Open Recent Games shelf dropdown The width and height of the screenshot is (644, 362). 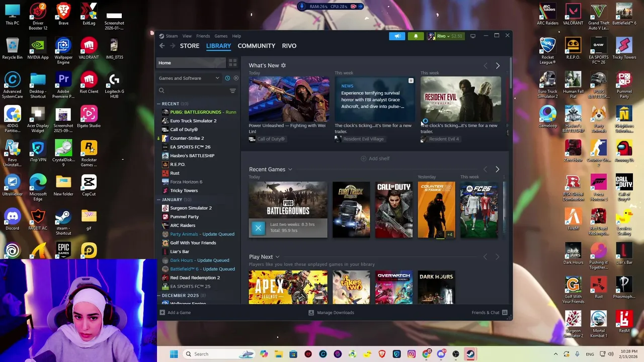click(290, 169)
